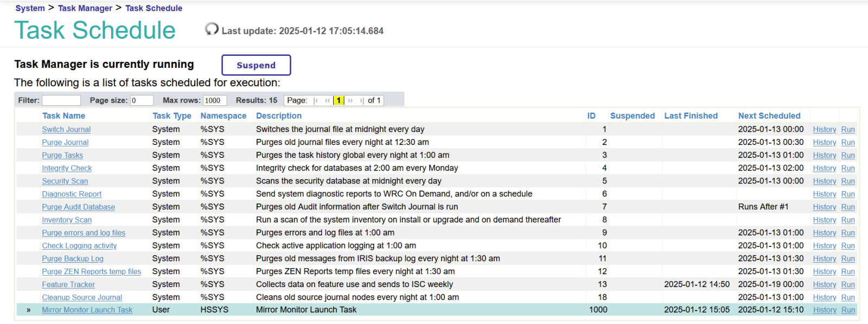This screenshot has width=868, height=324.
Task: Go to first page pagination arrow
Action: pos(316,100)
